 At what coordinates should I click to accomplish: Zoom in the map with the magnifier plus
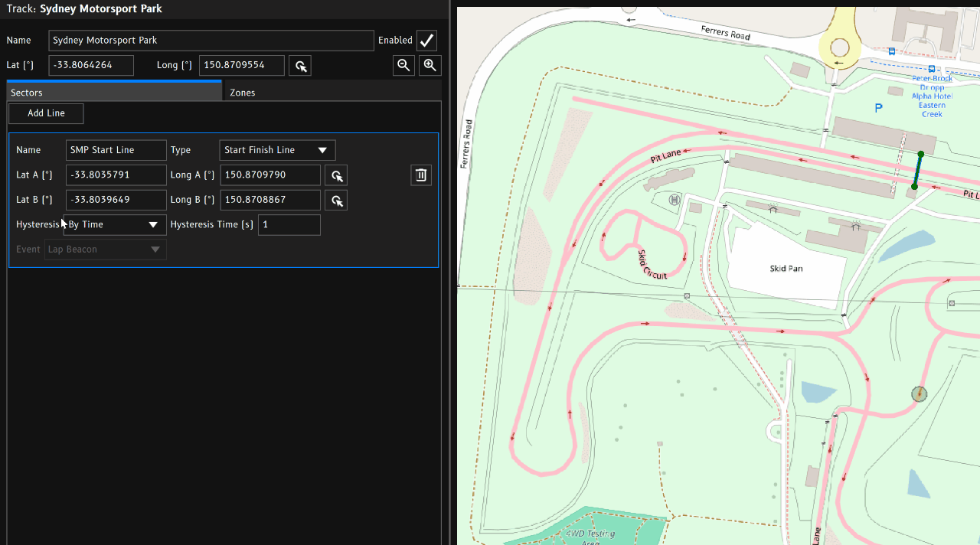tap(430, 66)
